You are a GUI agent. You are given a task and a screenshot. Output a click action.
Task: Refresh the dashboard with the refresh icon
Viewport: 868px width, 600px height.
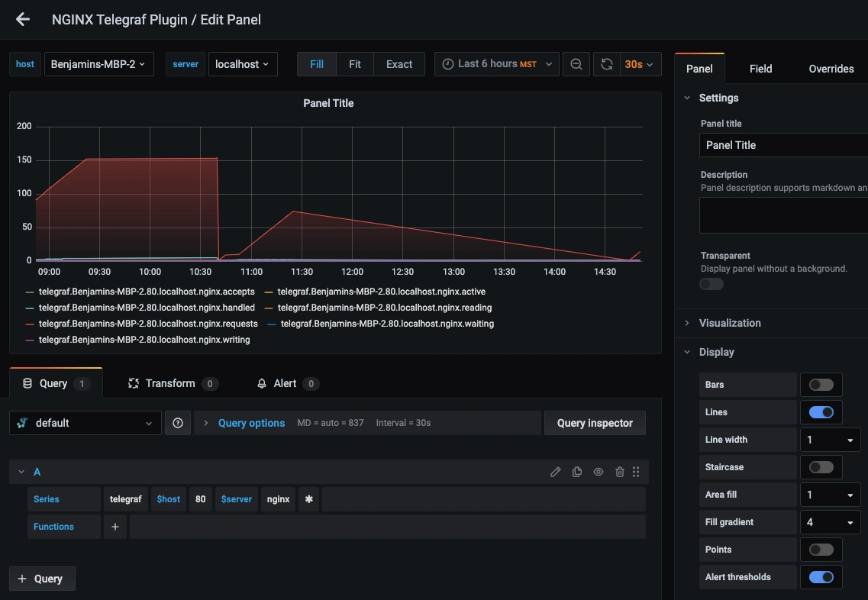point(607,64)
